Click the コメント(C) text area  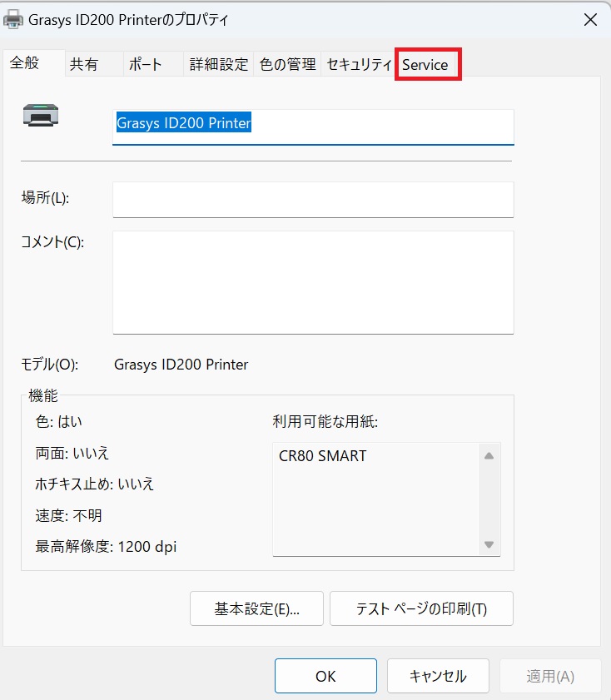tap(313, 282)
